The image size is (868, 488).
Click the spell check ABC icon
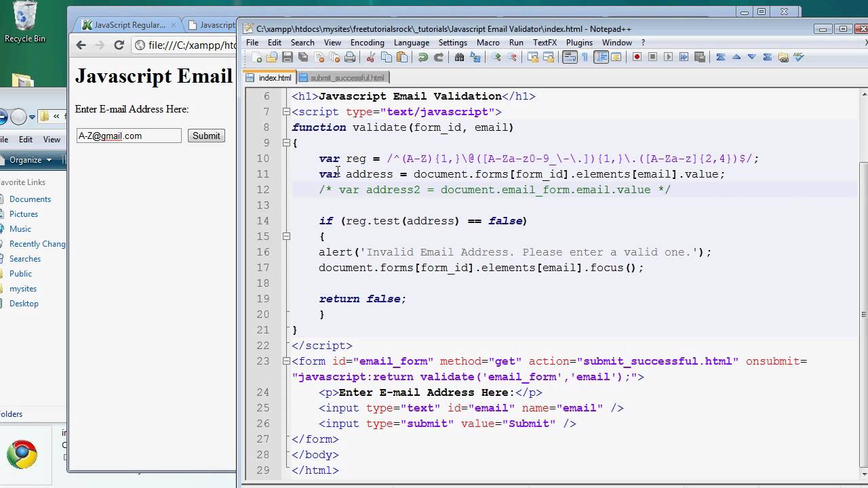click(799, 58)
